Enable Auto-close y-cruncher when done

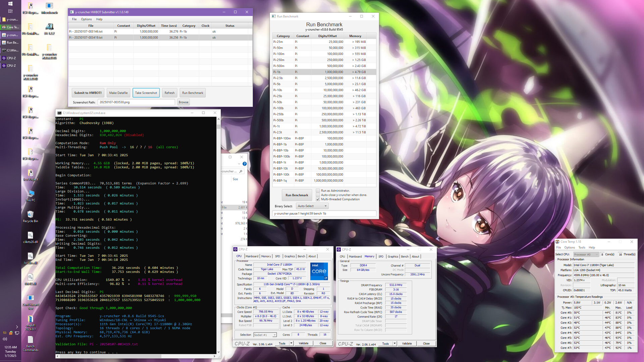(x=318, y=195)
